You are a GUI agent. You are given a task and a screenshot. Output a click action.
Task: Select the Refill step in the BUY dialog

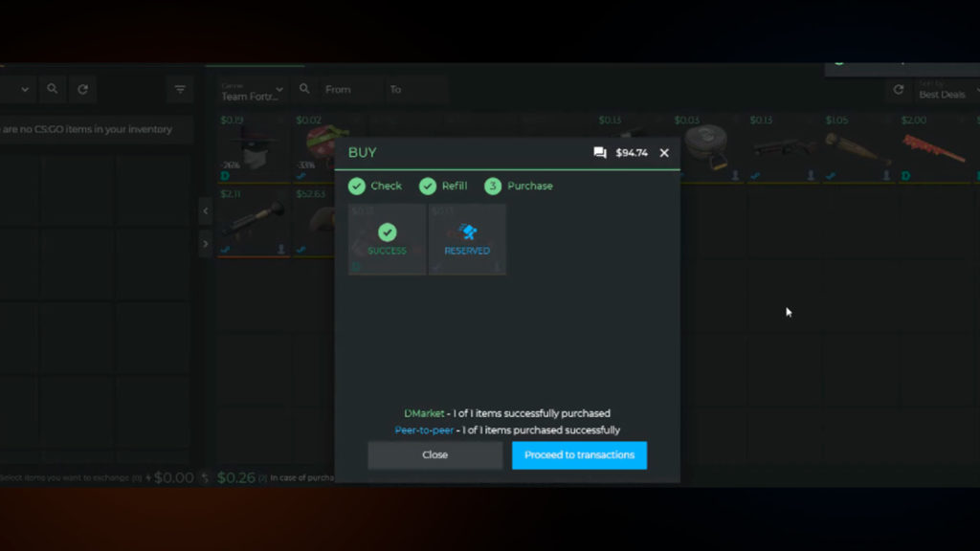click(443, 187)
